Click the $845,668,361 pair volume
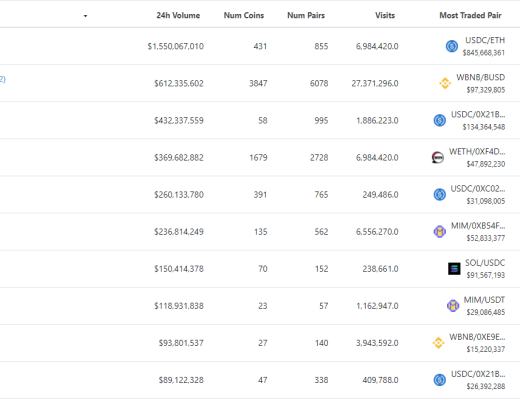Image resolution: width=520 pixels, height=400 pixels. pos(484,53)
